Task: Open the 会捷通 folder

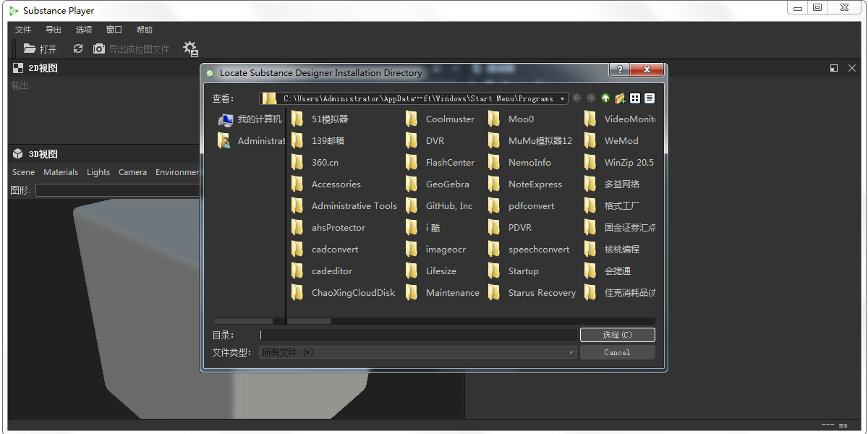Action: click(x=608, y=271)
